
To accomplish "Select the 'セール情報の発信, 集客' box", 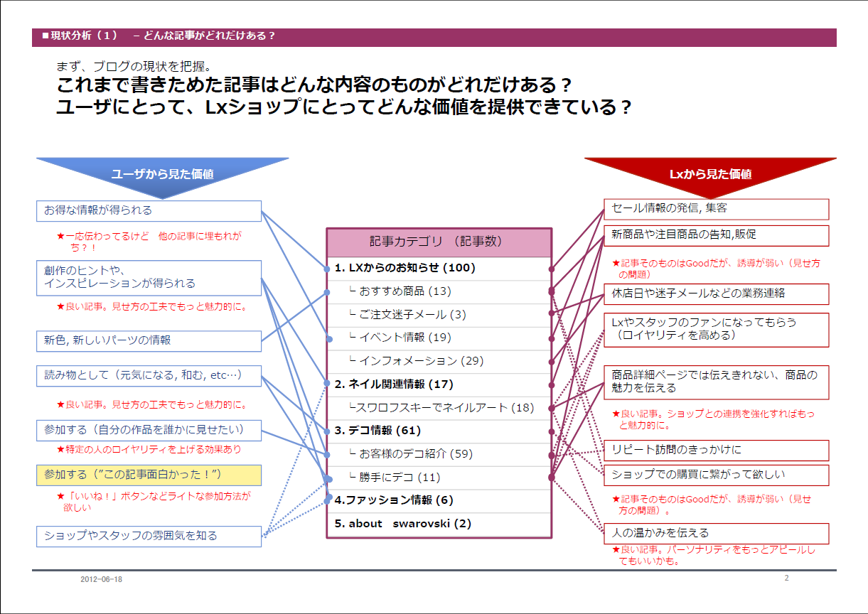I will click(716, 209).
